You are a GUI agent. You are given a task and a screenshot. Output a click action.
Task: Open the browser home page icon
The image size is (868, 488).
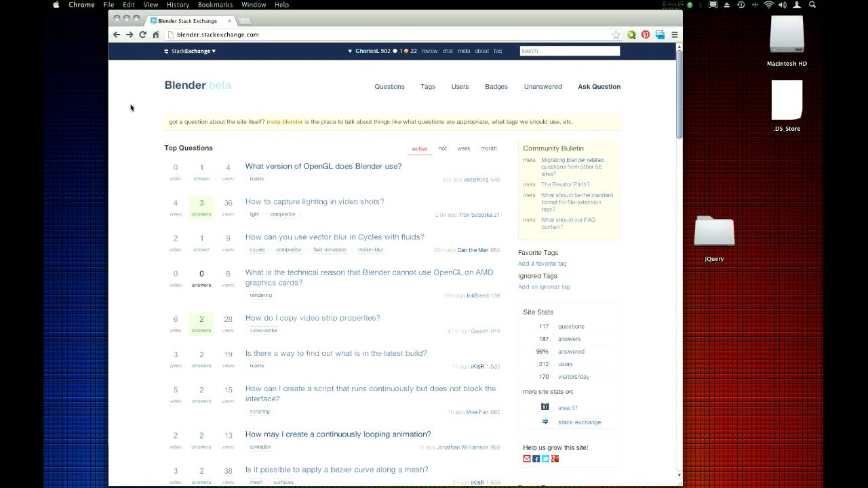coord(155,35)
